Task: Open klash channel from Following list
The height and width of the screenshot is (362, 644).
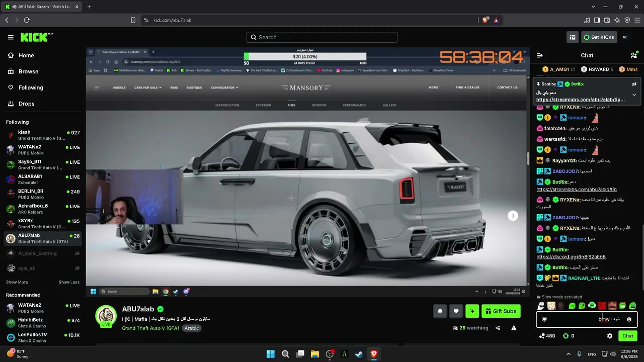Action: (x=43, y=135)
